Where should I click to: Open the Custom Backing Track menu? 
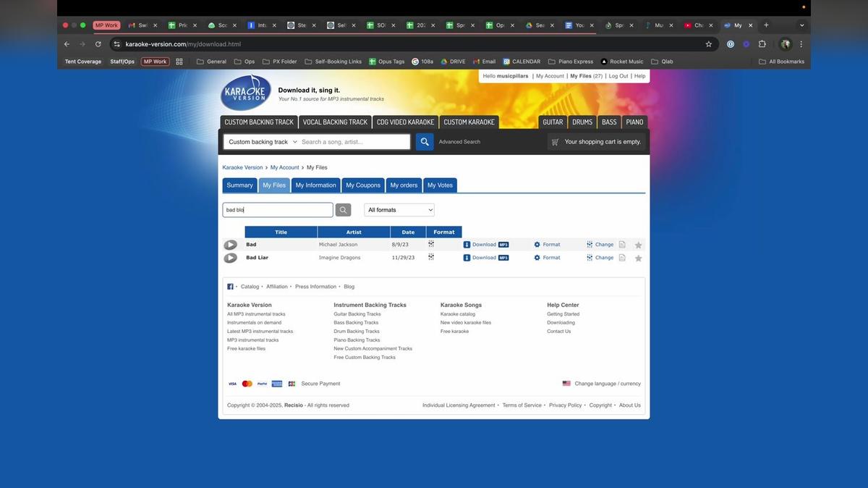coord(259,122)
